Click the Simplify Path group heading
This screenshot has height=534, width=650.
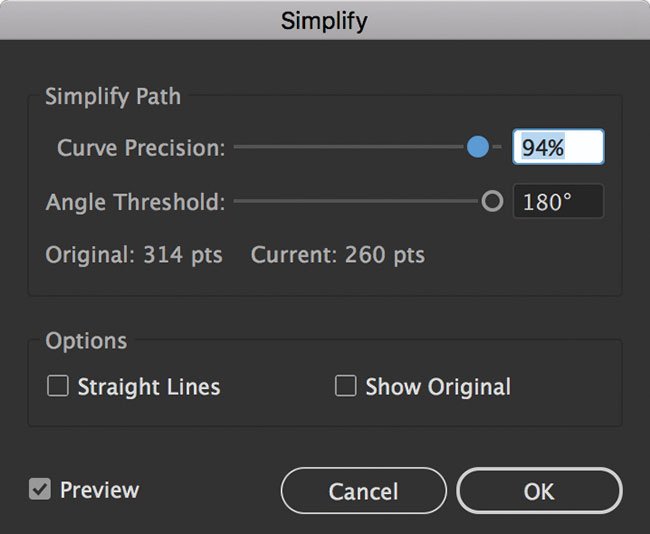click(113, 97)
